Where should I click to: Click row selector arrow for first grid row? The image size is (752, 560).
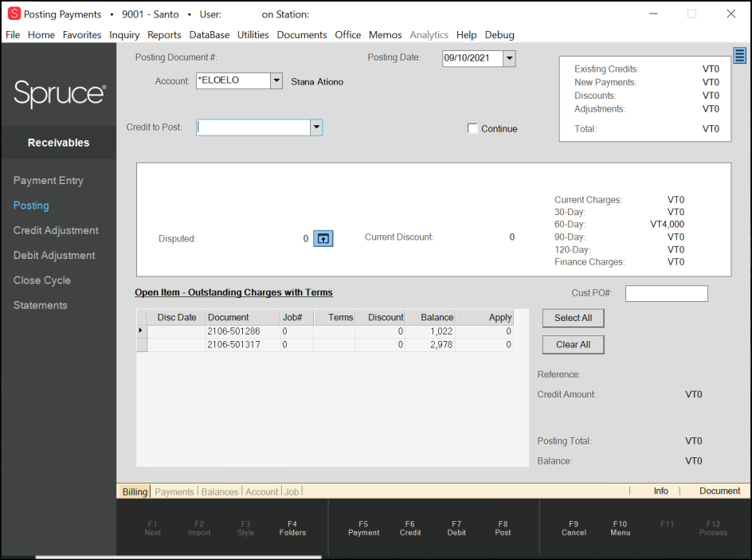pos(142,331)
